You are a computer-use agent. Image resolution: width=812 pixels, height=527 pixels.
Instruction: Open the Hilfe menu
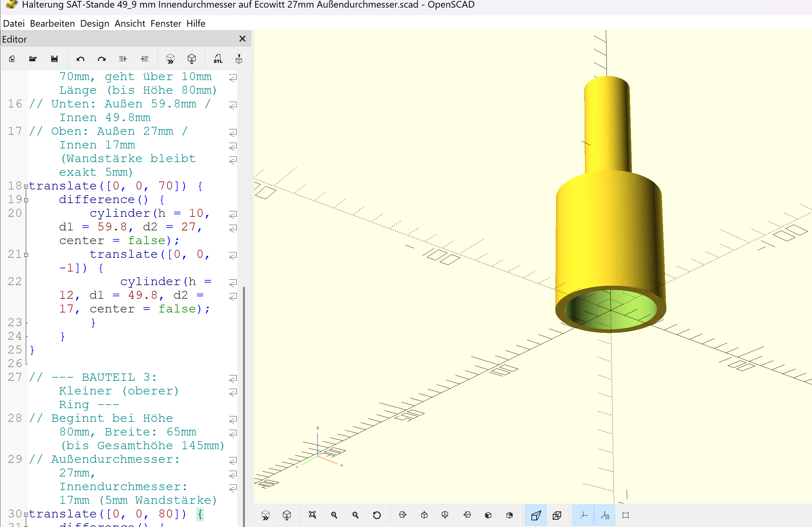(x=196, y=23)
